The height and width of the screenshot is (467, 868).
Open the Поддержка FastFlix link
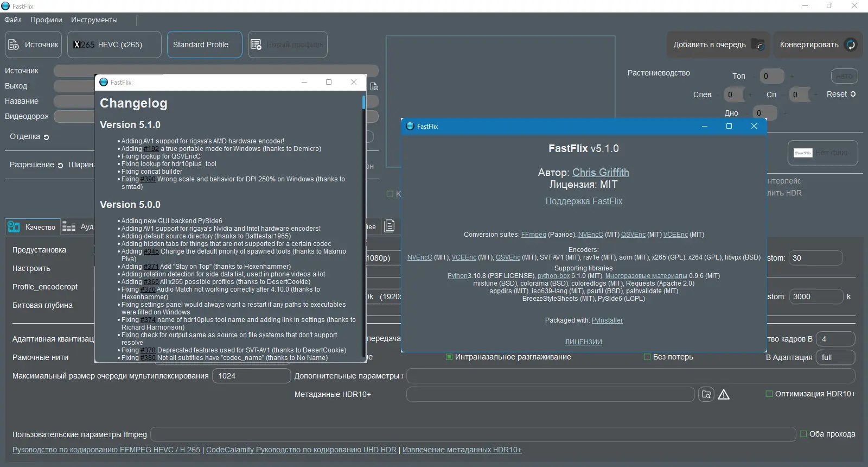click(x=584, y=201)
